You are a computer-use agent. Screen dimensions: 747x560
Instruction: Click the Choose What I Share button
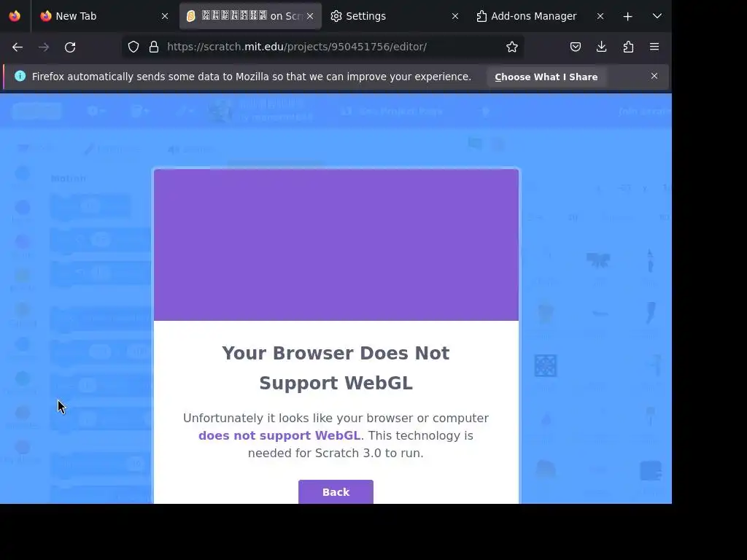[x=546, y=77]
